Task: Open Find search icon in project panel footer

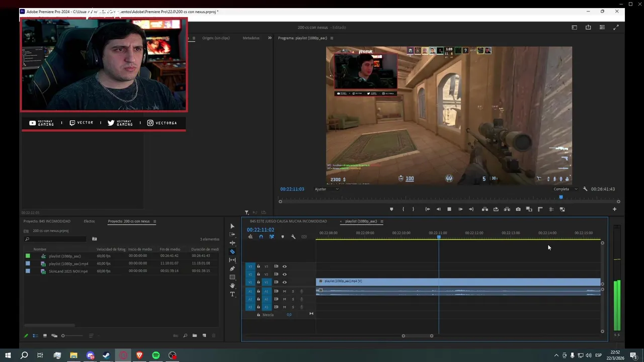Action: (x=185, y=335)
